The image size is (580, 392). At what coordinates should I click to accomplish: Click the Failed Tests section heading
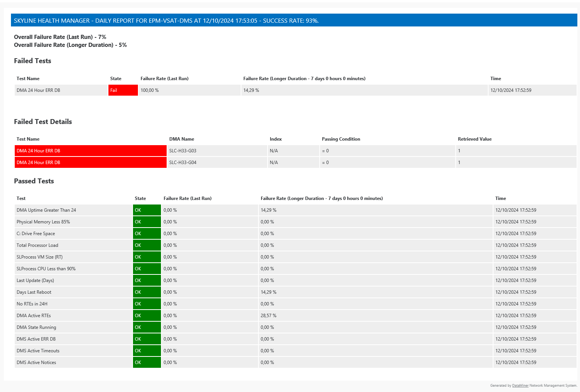32,61
